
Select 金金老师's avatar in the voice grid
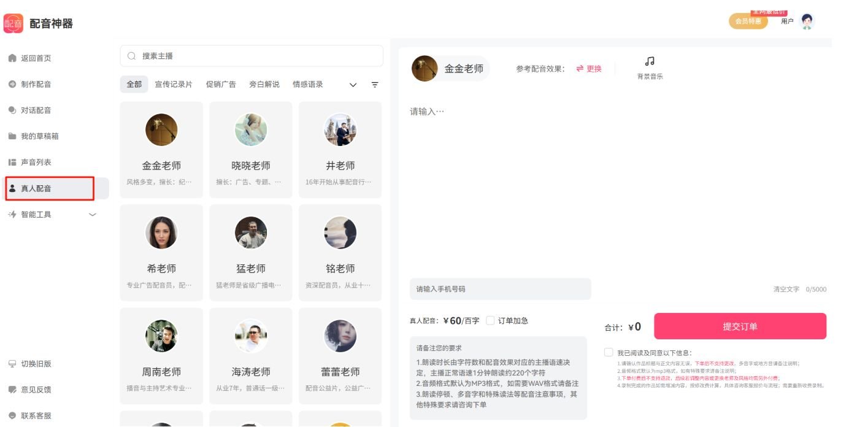click(x=161, y=129)
